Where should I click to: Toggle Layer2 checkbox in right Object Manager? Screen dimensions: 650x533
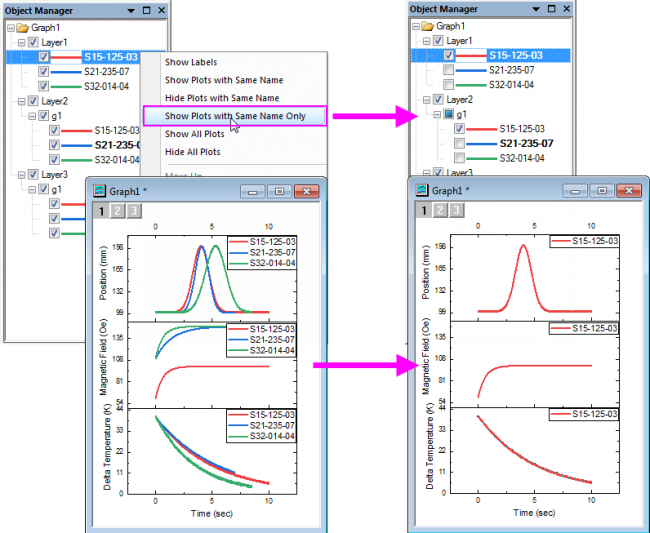436,100
